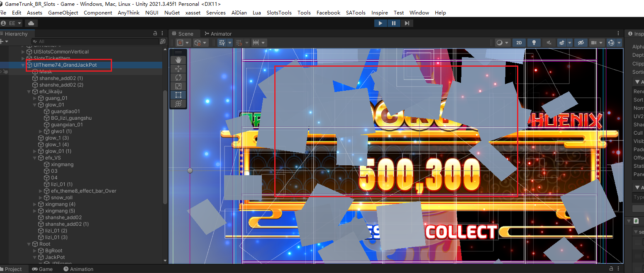Collapse the efx_likaiju tree node
The image size is (644, 273).
point(29,92)
